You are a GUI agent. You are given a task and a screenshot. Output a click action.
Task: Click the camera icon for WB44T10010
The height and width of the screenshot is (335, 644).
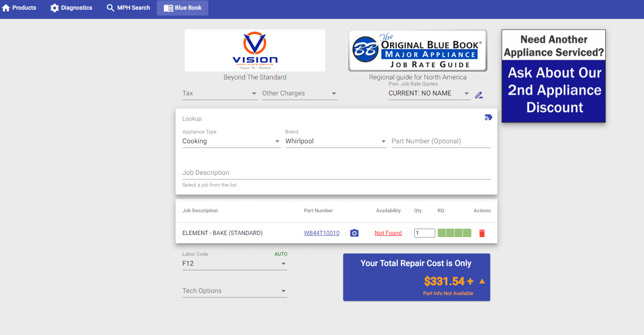tap(355, 233)
